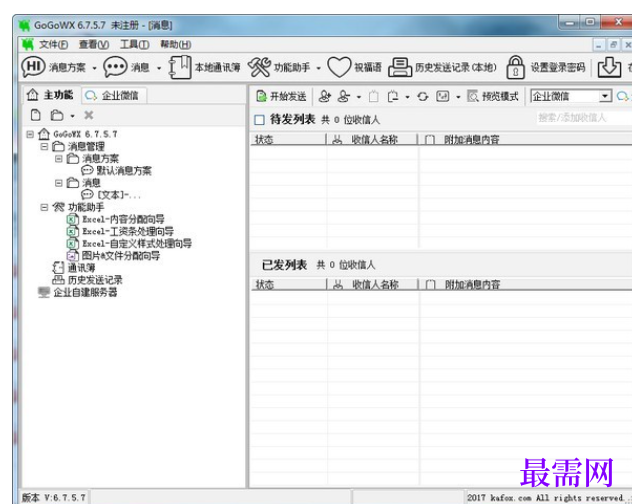Select 历史发送记录 in the tree

95,280
